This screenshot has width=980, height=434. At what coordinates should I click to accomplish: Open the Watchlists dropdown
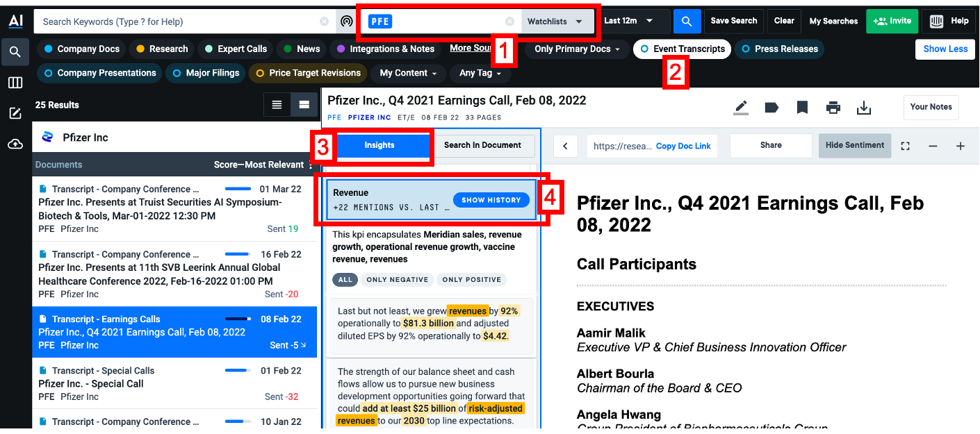555,22
